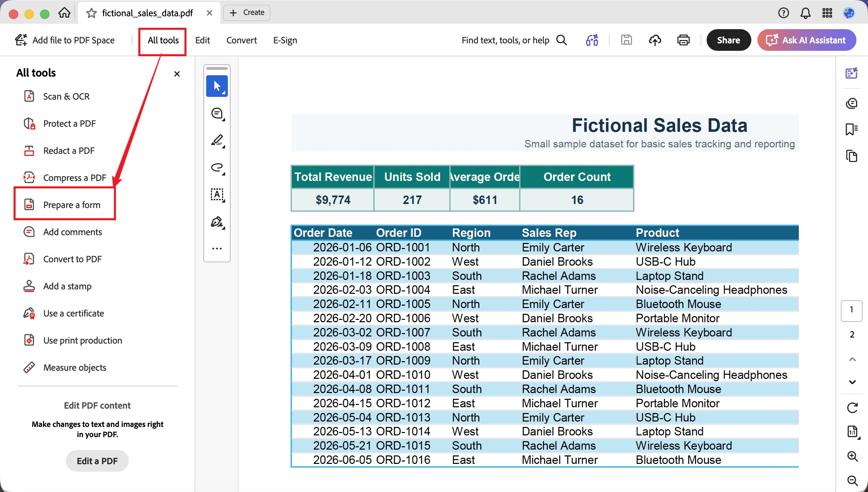This screenshot has height=492, width=868.
Task: Choose the highlighter pen tool
Action: pyautogui.click(x=217, y=141)
